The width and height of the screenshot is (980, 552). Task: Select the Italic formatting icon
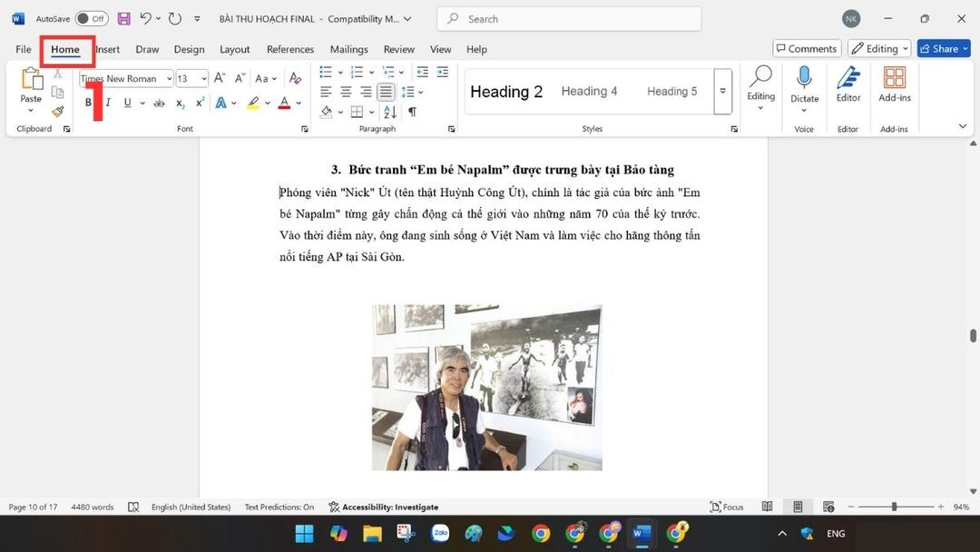point(108,102)
